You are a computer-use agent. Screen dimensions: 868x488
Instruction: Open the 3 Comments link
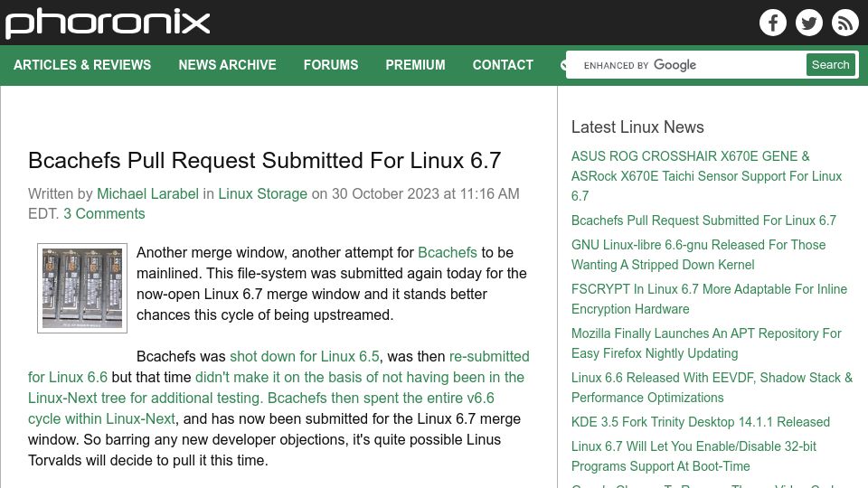coord(104,213)
